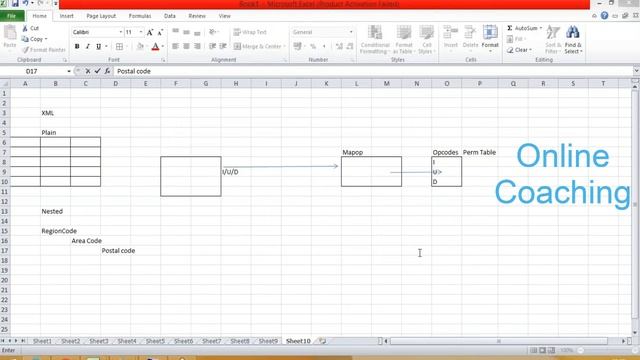Open Conditional Formatting menu
The image size is (640, 360).
pyautogui.click(x=375, y=39)
